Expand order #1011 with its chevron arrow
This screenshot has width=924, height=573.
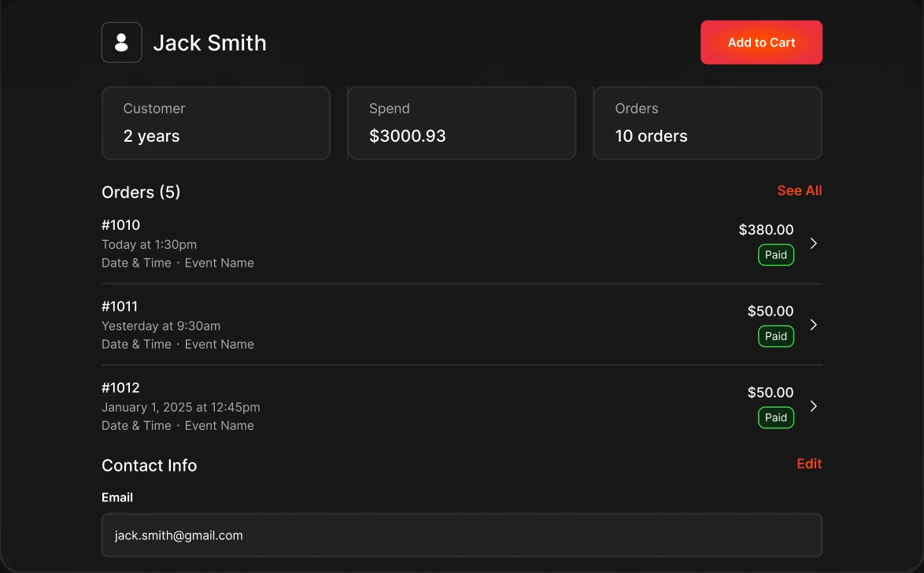point(813,324)
